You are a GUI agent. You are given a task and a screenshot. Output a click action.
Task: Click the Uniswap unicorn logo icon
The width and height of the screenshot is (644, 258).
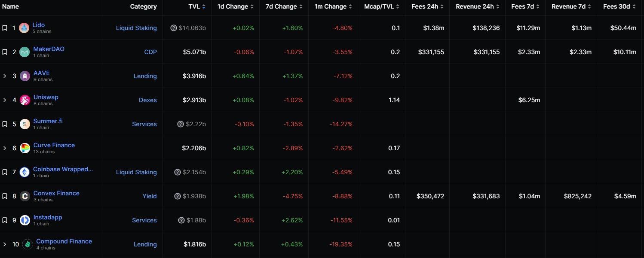25,100
